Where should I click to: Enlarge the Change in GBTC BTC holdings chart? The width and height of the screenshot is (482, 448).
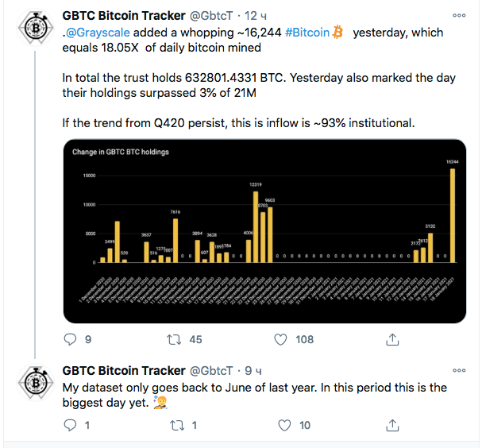tap(263, 232)
